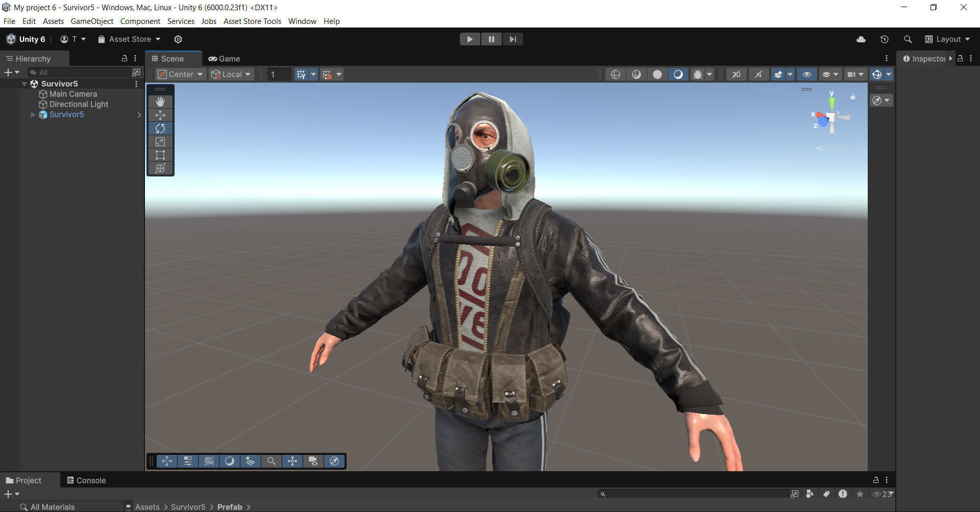Click the overlay toolbar magnifier search button
Viewport: 980px width, 512px height.
272,461
